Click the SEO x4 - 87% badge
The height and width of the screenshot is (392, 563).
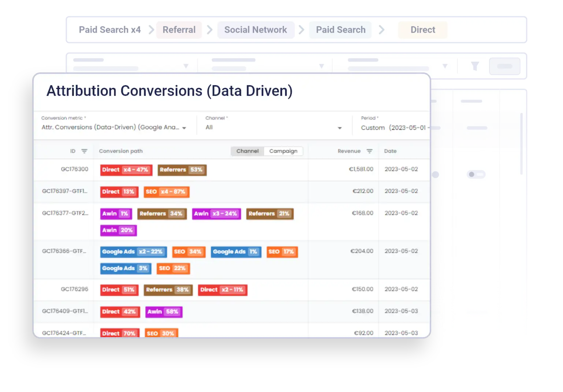coord(167,192)
